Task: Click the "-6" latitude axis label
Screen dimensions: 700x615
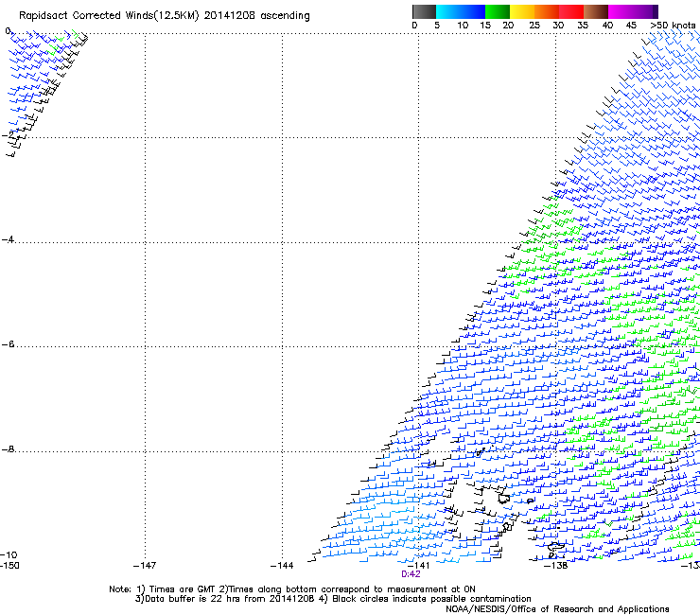Action: (8, 344)
